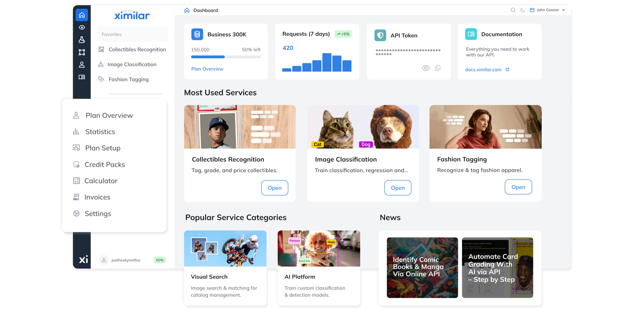
Task: Open the flask icon in sidebar
Action: 82,40
